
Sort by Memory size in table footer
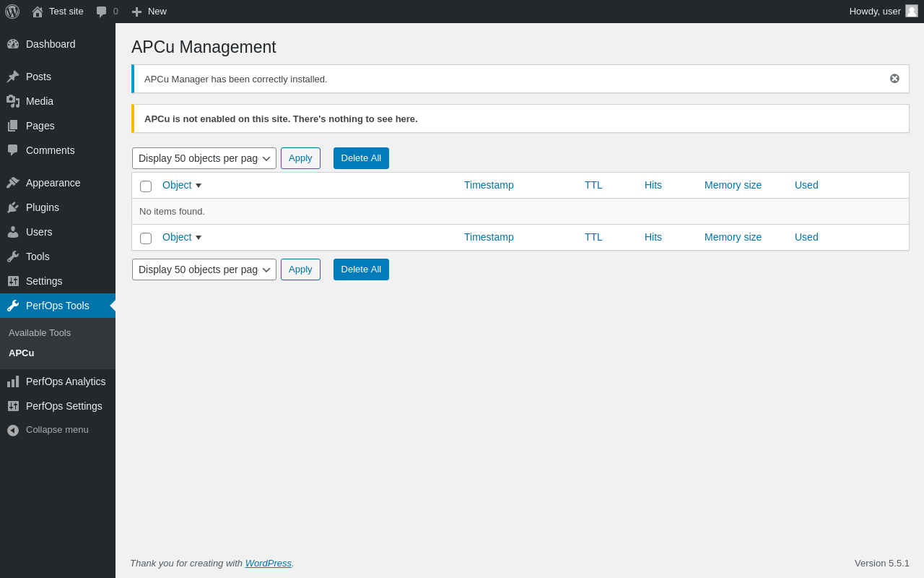(x=733, y=237)
